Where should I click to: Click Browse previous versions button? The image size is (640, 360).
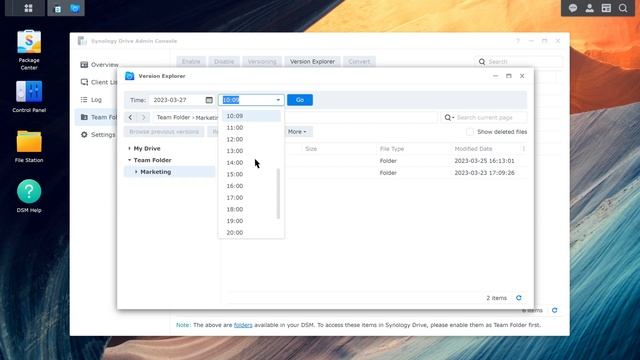(164, 132)
